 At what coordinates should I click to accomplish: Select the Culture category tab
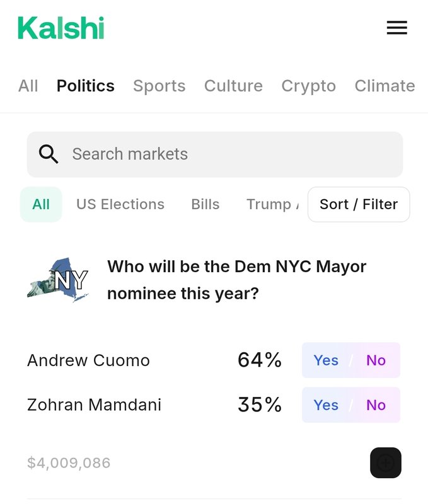(233, 86)
